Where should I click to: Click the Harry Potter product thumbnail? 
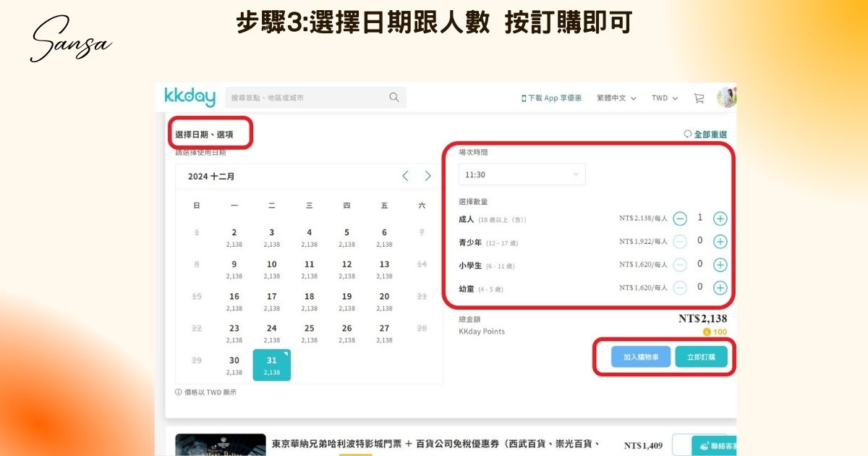click(221, 444)
